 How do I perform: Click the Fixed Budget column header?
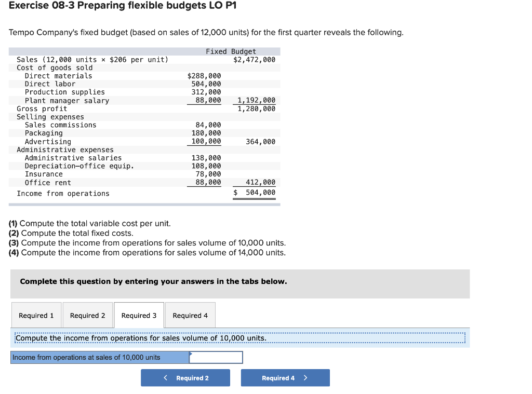tap(231, 51)
